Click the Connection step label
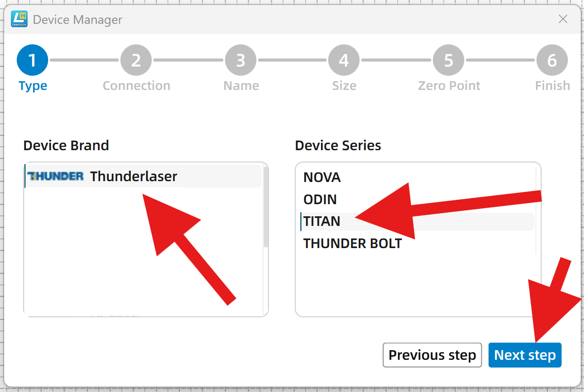Viewport: 584px width, 392px height. coord(136,86)
